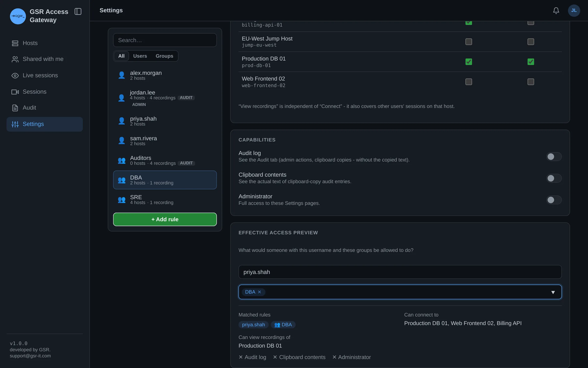Select the DBA group rule
This screenshot has width=588, height=368.
point(165,180)
